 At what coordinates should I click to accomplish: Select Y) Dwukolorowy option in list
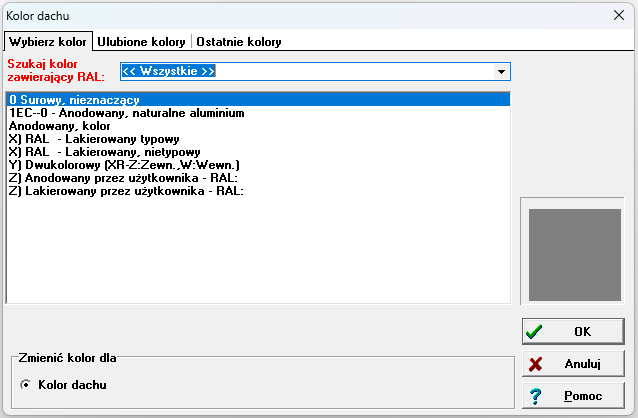(x=124, y=165)
